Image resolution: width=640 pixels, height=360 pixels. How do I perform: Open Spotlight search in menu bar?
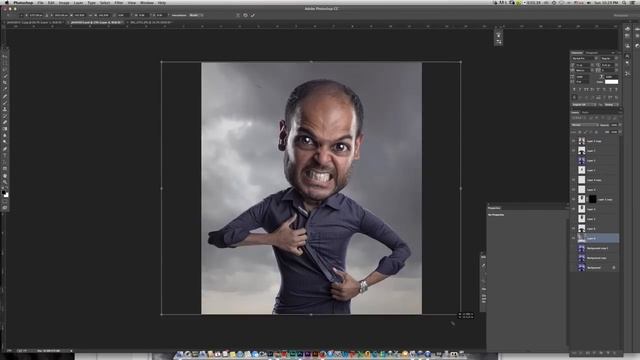pyautogui.click(x=624, y=2)
